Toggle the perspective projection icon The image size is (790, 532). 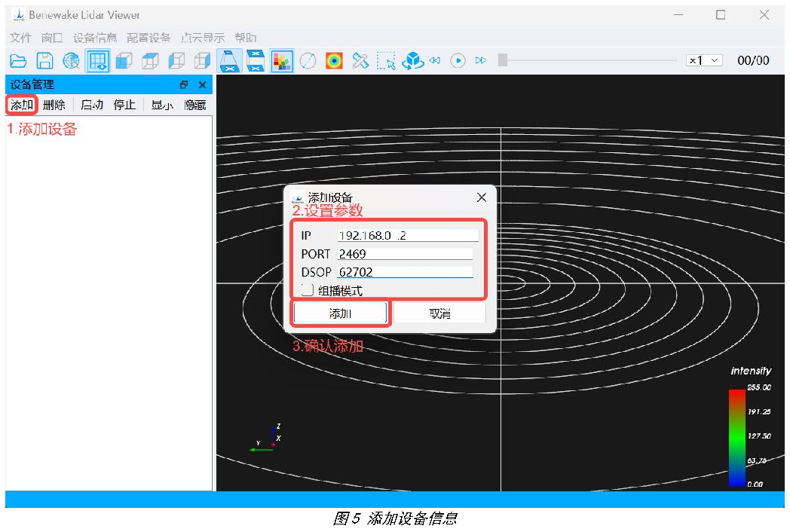pyautogui.click(x=229, y=61)
